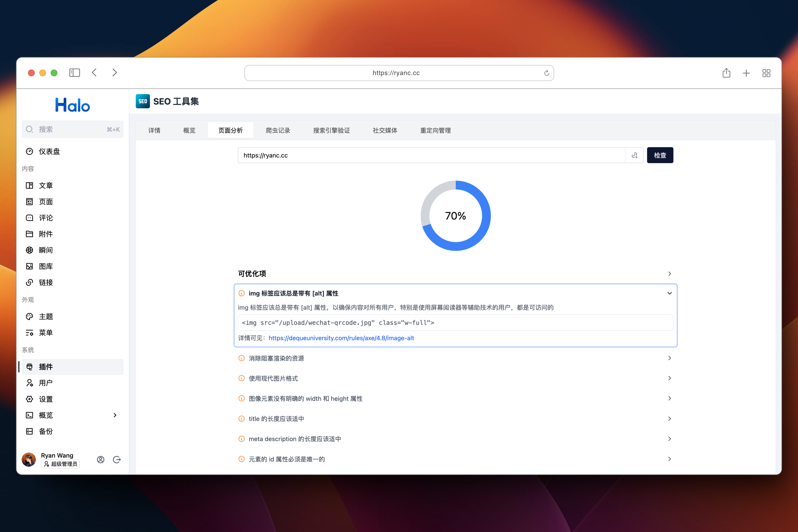This screenshot has height=532, width=798.
Task: Switch to the 详情 tab
Action: pyautogui.click(x=154, y=130)
